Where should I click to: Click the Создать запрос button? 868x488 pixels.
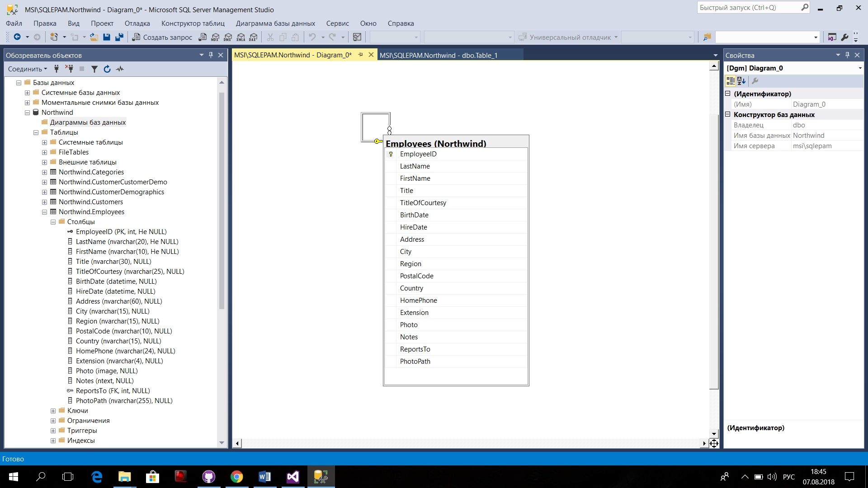(162, 37)
